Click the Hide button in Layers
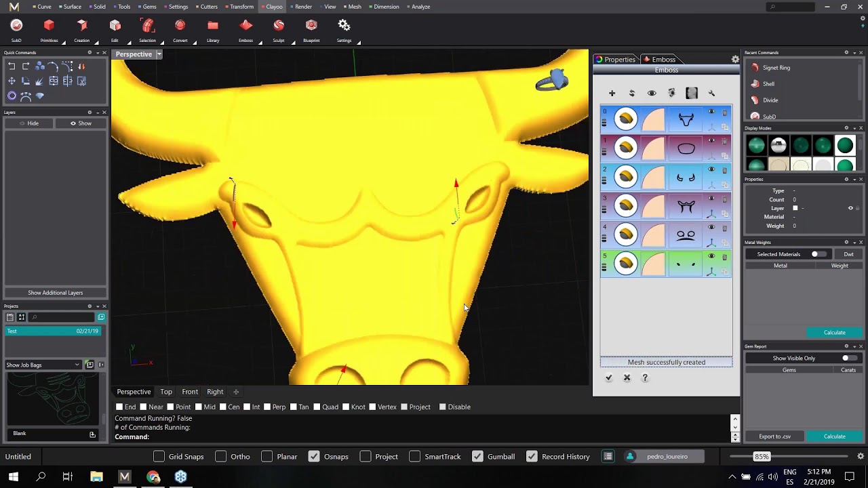This screenshot has width=868, height=488. click(29, 123)
